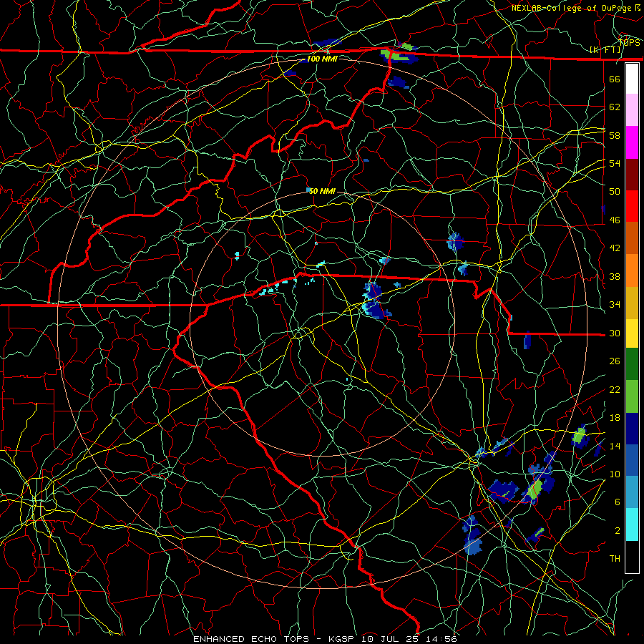Screen dimensions: 644x644
Task: Click the legend value "62"
Action: (x=615, y=107)
